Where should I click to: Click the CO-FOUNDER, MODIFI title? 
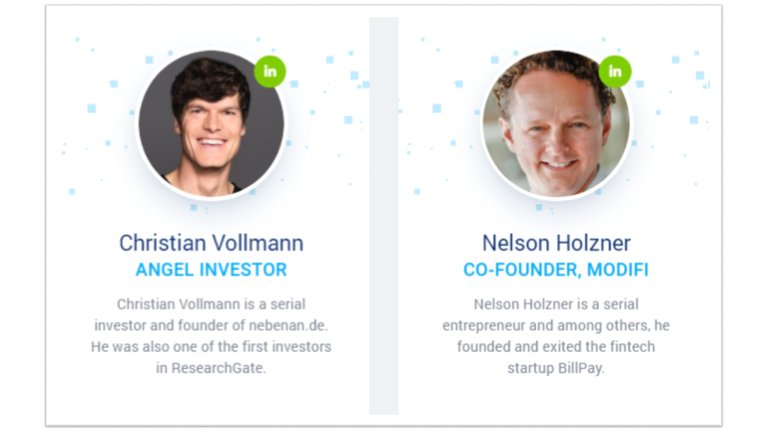point(556,270)
